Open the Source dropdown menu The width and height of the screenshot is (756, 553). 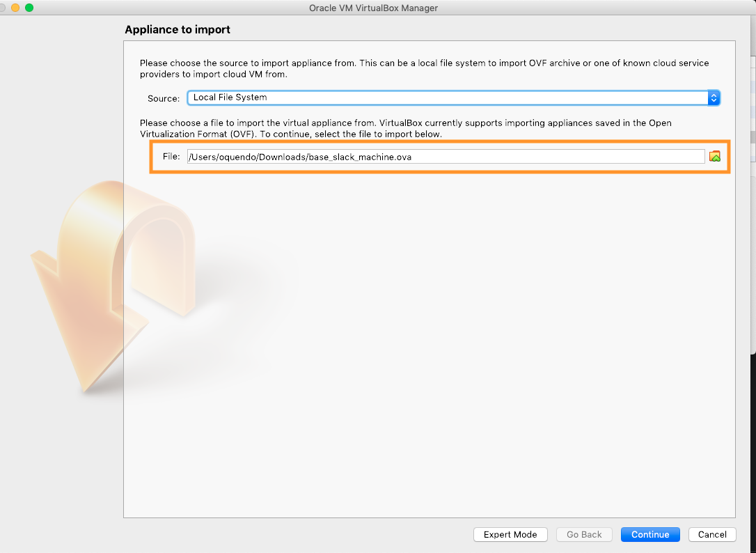click(x=454, y=98)
